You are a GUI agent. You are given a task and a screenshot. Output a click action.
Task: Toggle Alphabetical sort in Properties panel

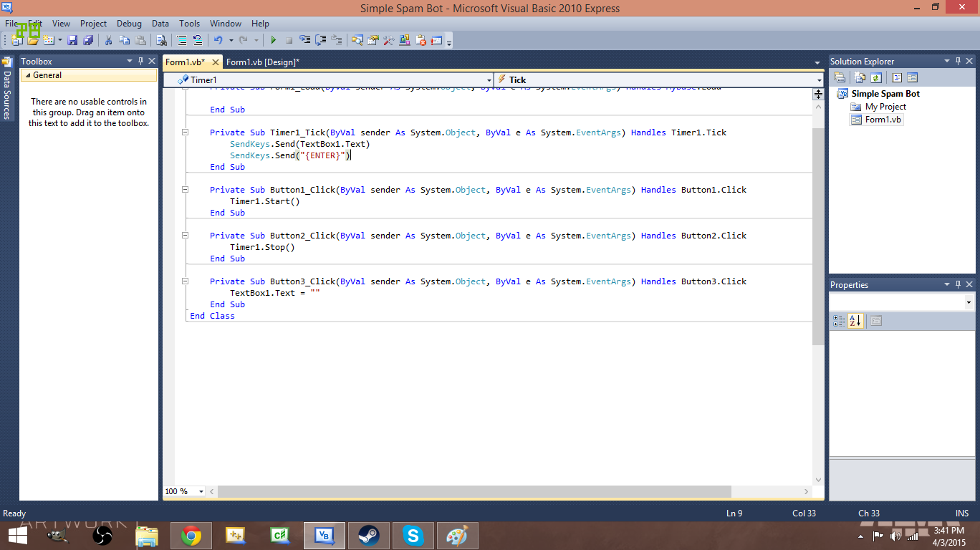coord(855,321)
